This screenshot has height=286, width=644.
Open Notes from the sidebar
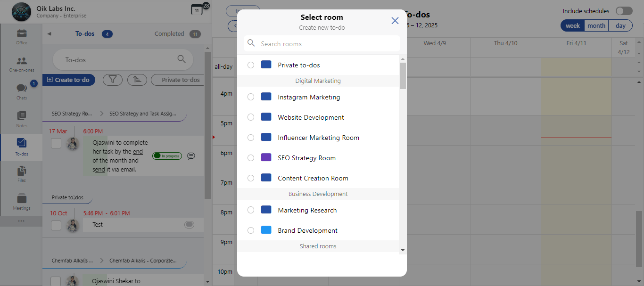[22, 119]
